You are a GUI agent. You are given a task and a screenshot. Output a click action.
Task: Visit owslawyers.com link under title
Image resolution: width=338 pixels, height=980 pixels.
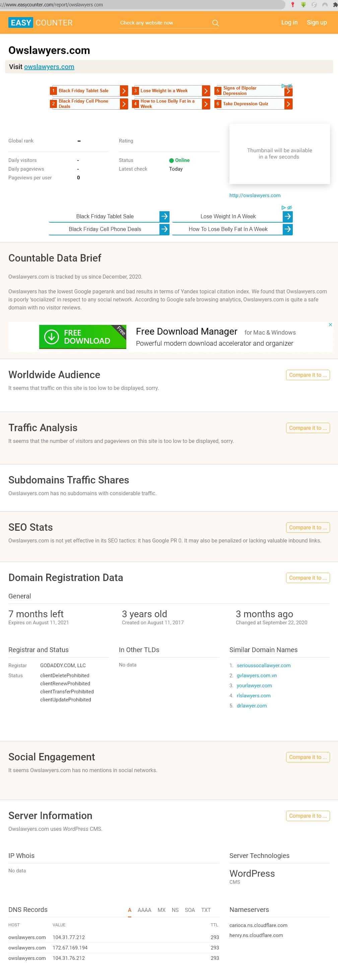point(49,67)
